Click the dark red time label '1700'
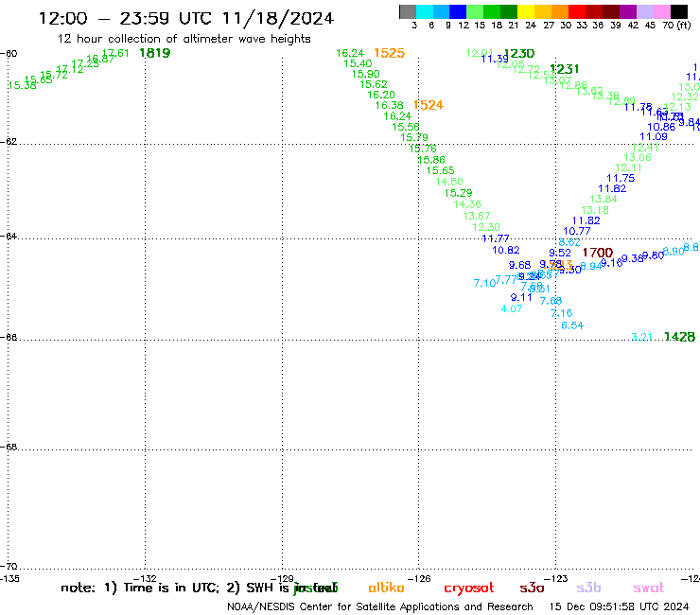The width and height of the screenshot is (700, 615). tap(598, 253)
